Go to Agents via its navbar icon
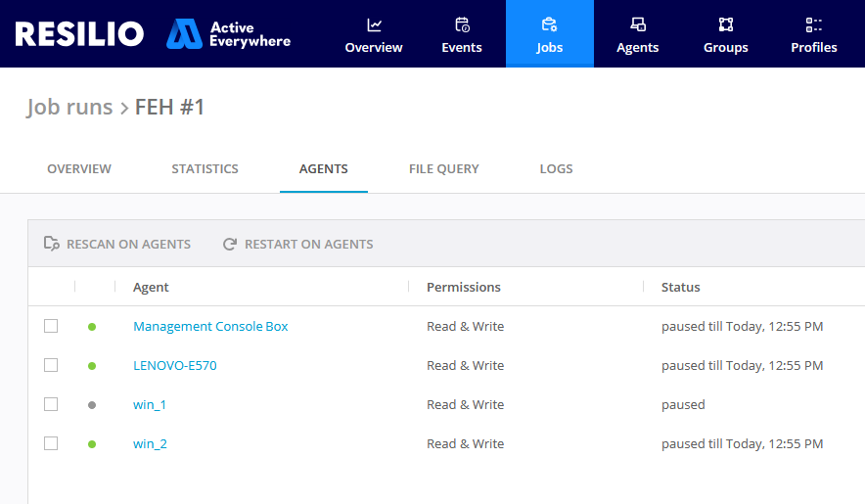865x504 pixels. [x=637, y=24]
